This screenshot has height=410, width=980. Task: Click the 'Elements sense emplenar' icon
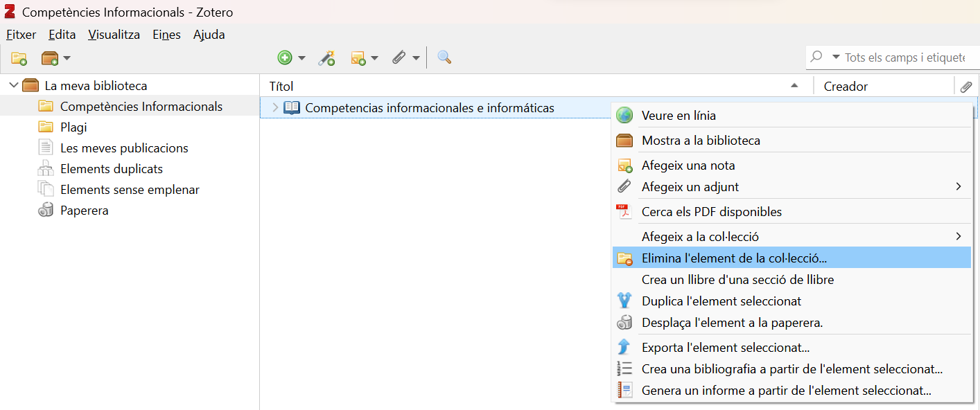point(46,189)
